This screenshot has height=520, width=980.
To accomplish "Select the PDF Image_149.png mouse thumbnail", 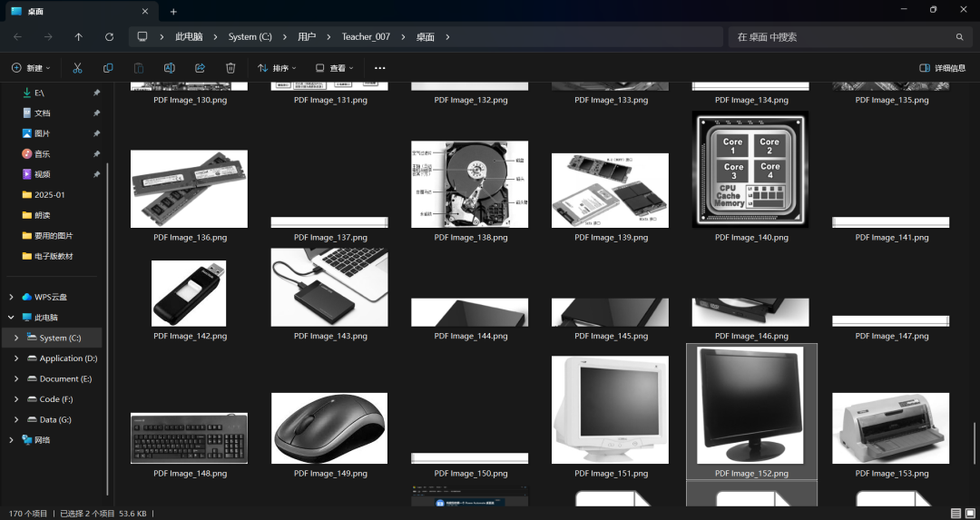I will tap(329, 428).
